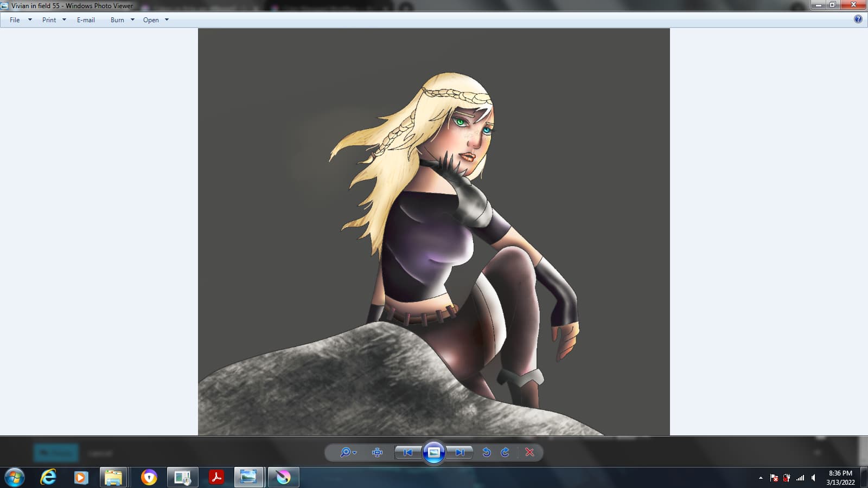The height and width of the screenshot is (488, 868).
Task: Go to the next photo
Action: click(459, 452)
